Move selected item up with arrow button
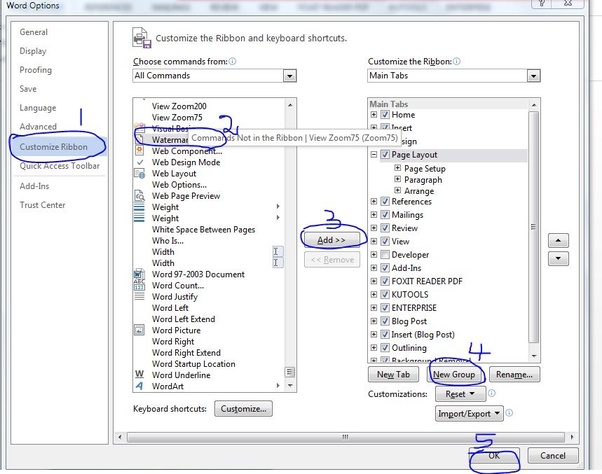Image resolution: width=602 pixels, height=474 pixels. [558, 241]
